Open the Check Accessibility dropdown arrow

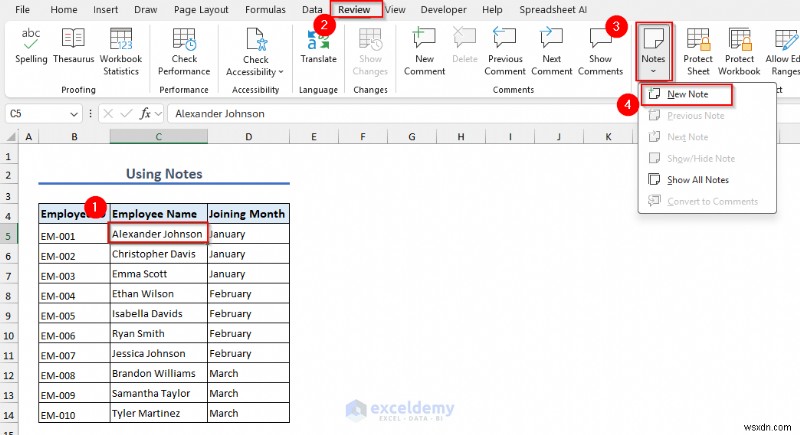tap(281, 72)
